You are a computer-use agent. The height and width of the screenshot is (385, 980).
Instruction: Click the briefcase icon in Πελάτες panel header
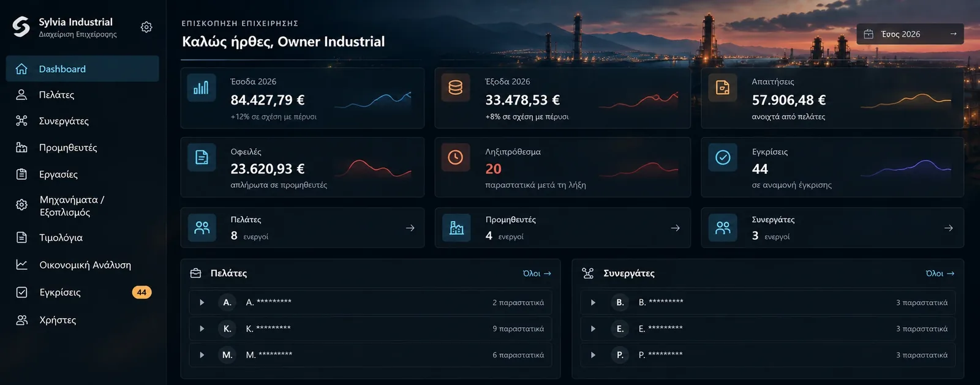coord(196,273)
